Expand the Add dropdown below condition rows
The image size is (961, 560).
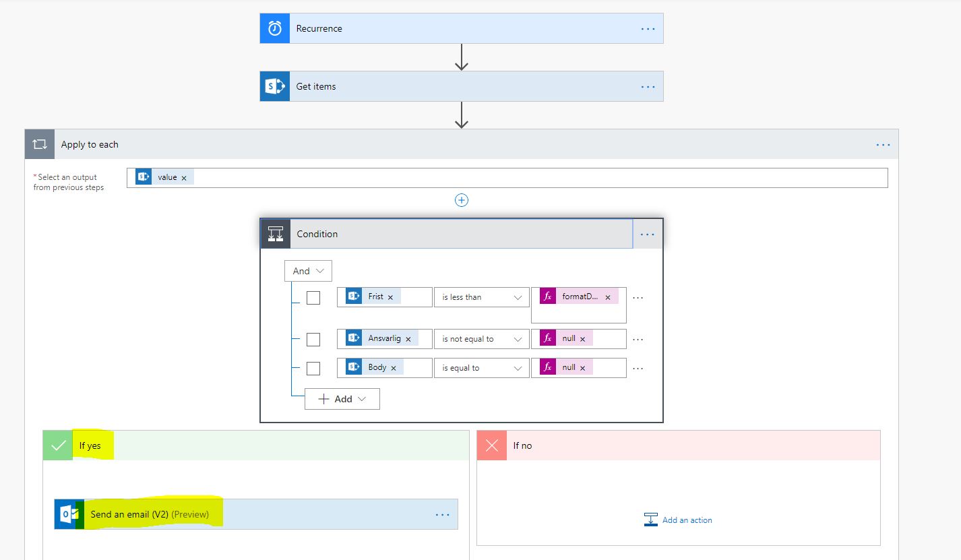click(x=342, y=398)
